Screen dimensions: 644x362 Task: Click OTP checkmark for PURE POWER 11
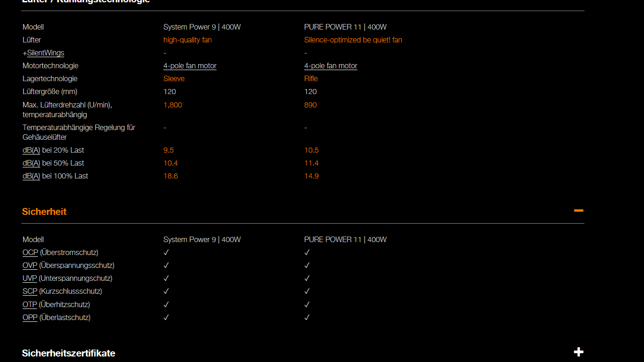point(307,305)
